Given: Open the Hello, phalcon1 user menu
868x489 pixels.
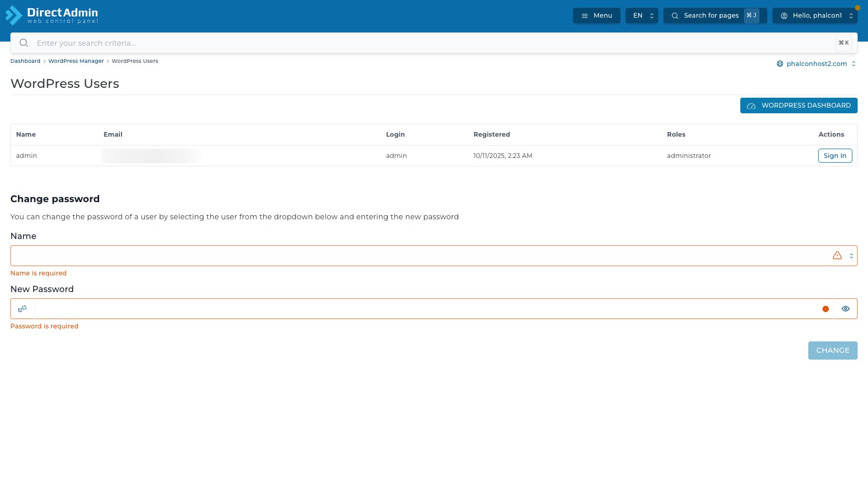Looking at the screenshot, I should (815, 16).
